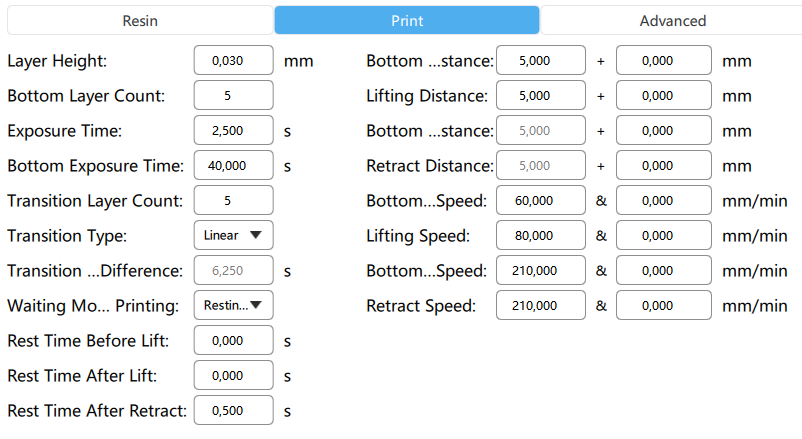The height and width of the screenshot is (439, 802).
Task: Open the Transition Type Linear dropdown
Action: [x=233, y=235]
